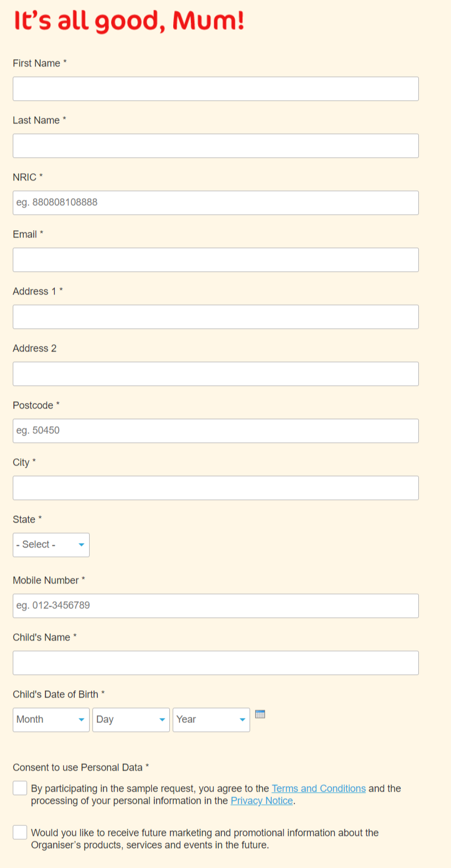Open the Day dropdown for child's birth
The image size is (451, 868).
coord(131,720)
